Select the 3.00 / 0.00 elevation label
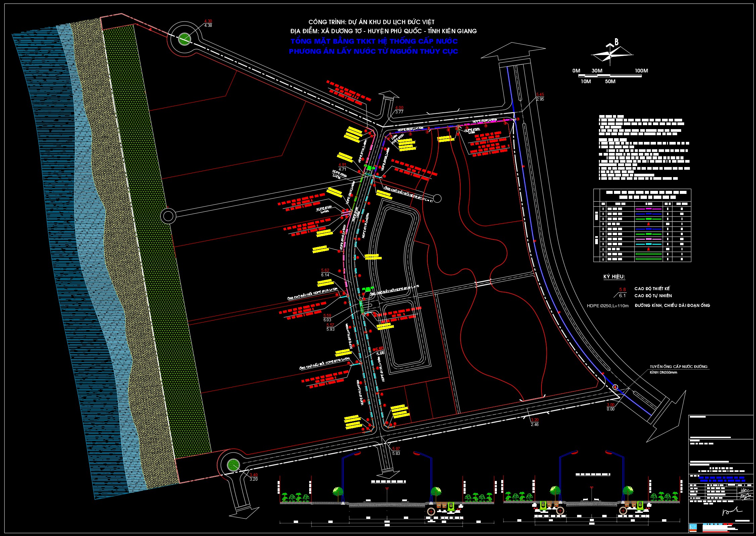756x536 pixels. (x=611, y=407)
